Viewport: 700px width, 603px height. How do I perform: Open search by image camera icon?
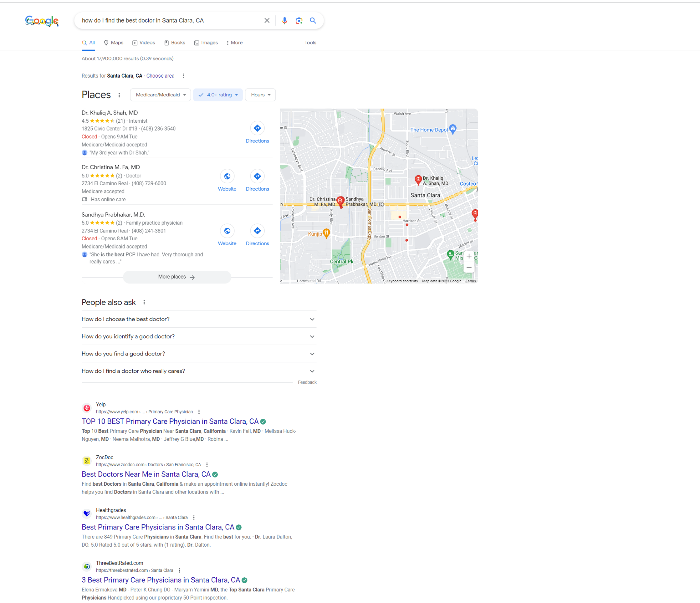coord(299,21)
